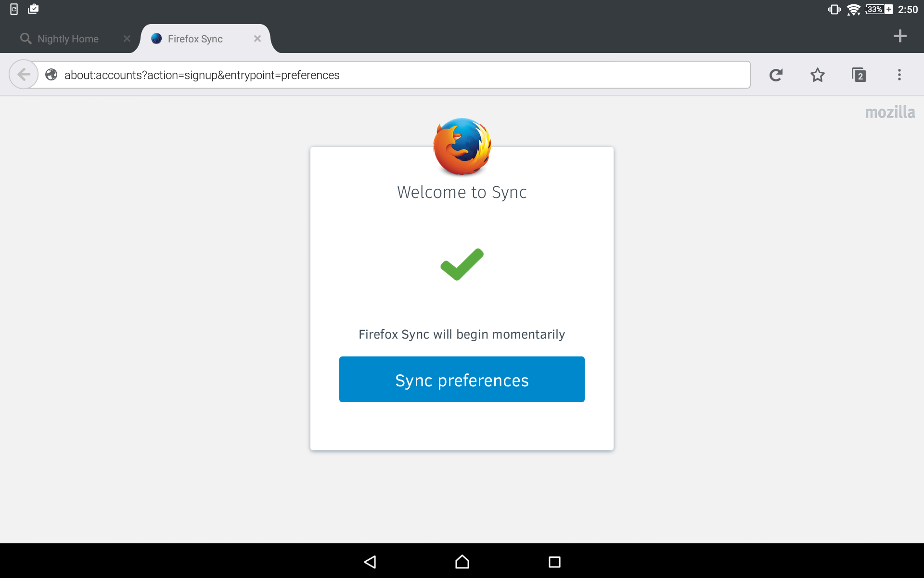This screenshot has width=924, height=578.
Task: Open Android recent apps overview
Action: tap(554, 562)
